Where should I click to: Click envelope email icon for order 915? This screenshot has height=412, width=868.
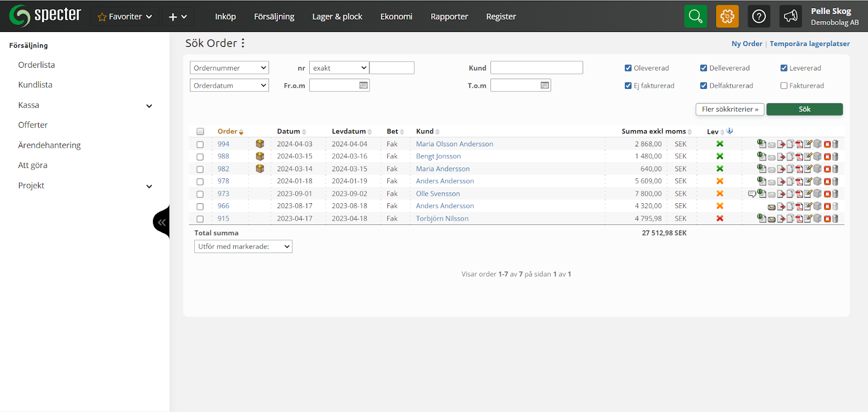click(771, 219)
